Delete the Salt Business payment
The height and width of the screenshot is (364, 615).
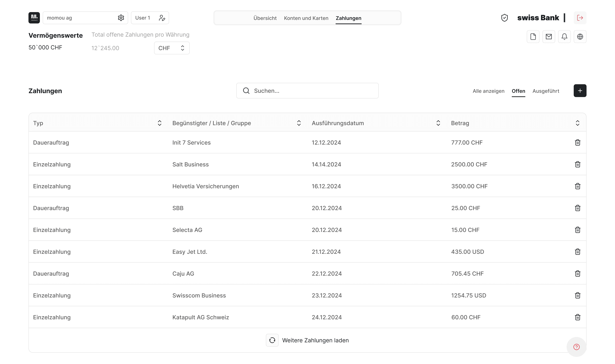click(577, 164)
